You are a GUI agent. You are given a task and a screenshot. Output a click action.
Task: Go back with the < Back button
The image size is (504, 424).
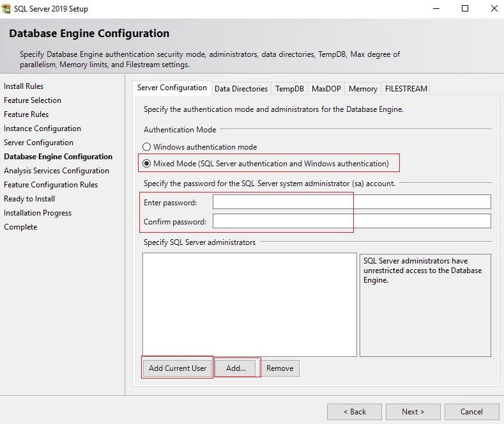pos(355,412)
